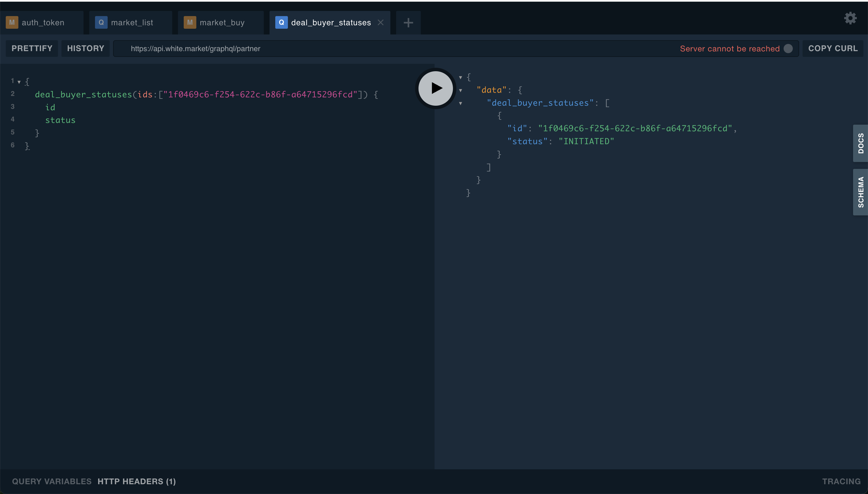Click the Q icon on market_list tab
The width and height of the screenshot is (868, 494).
[x=101, y=22]
